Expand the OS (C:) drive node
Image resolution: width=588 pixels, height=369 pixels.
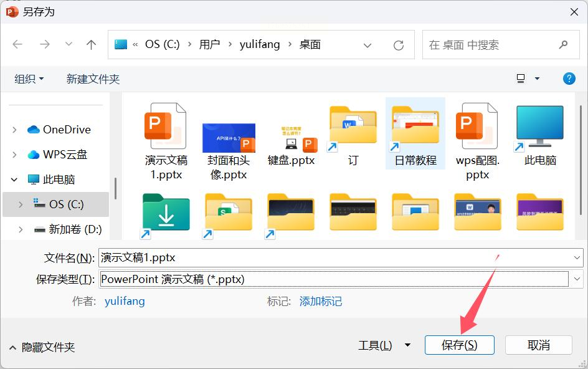click(x=21, y=204)
